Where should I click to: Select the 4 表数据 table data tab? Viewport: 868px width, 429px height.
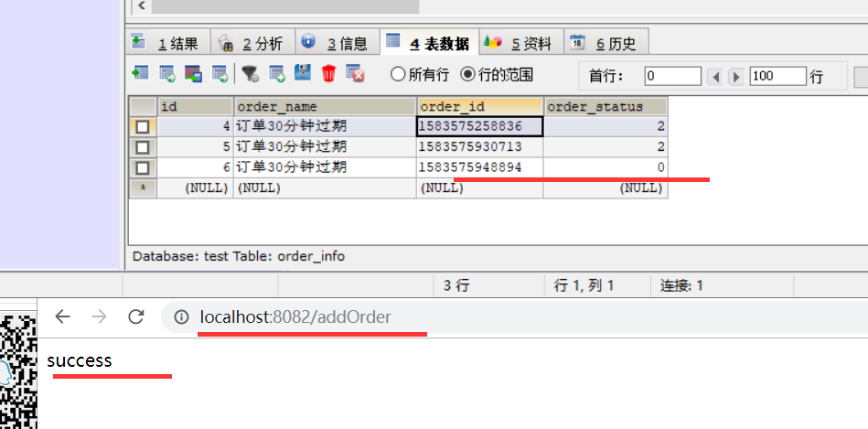tap(430, 42)
